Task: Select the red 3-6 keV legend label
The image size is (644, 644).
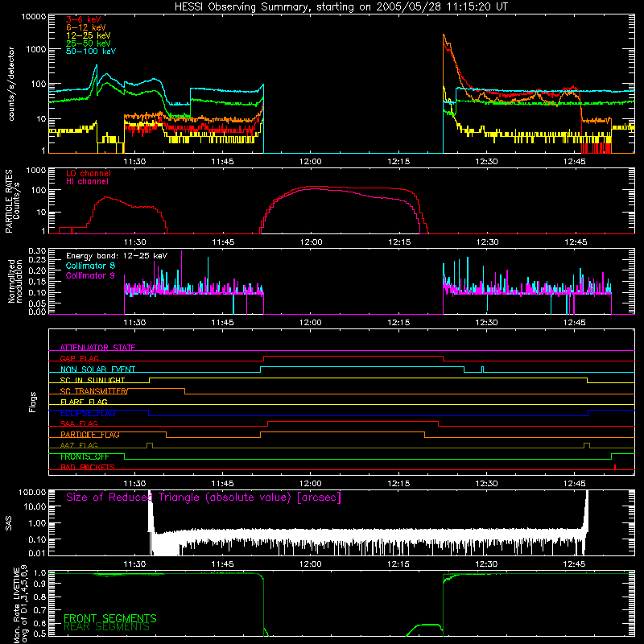Action: pos(84,19)
